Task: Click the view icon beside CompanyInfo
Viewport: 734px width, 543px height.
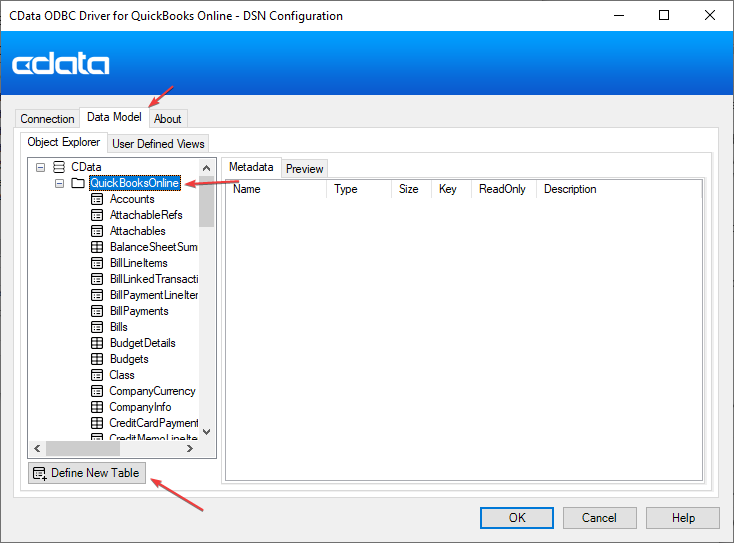Action: 97,407
